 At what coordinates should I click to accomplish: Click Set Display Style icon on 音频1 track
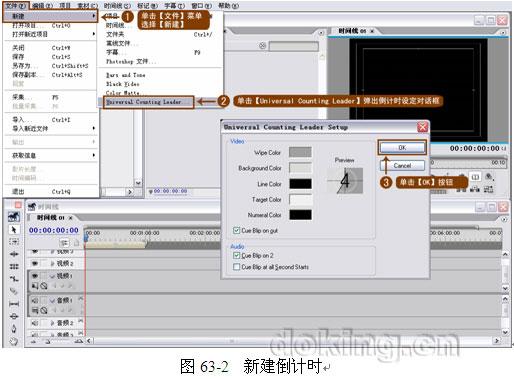(35, 310)
